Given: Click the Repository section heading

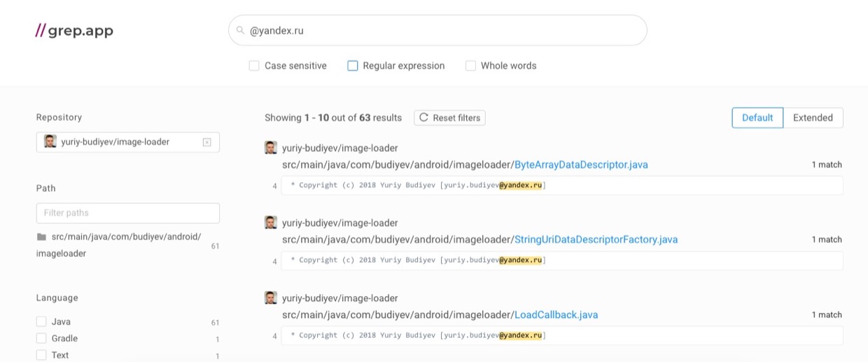Looking at the screenshot, I should point(59,118).
